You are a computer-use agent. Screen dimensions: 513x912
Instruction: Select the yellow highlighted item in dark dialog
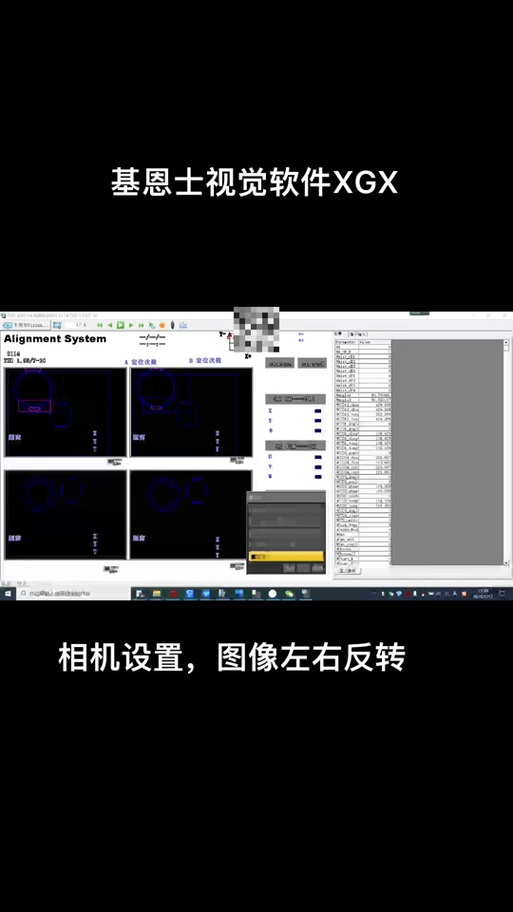pos(286,556)
